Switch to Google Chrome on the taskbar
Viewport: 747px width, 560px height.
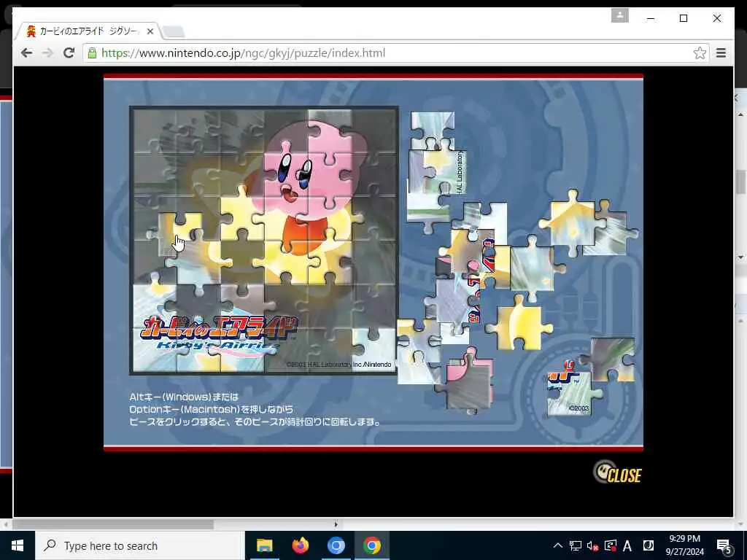(371, 545)
